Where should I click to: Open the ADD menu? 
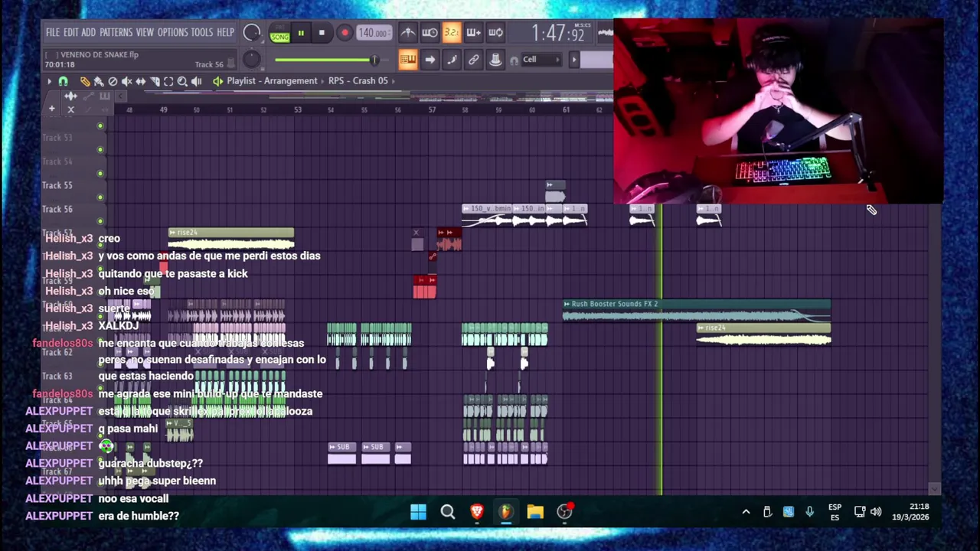pos(89,33)
